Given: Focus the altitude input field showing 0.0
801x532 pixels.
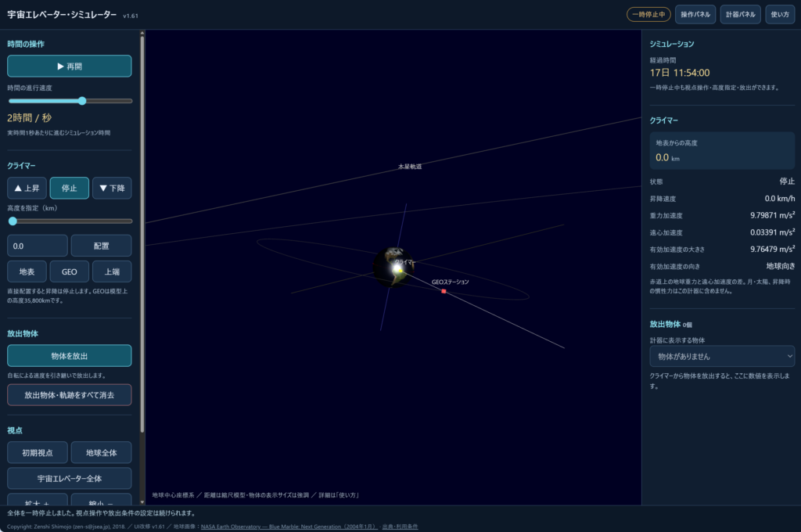Looking at the screenshot, I should tap(38, 246).
